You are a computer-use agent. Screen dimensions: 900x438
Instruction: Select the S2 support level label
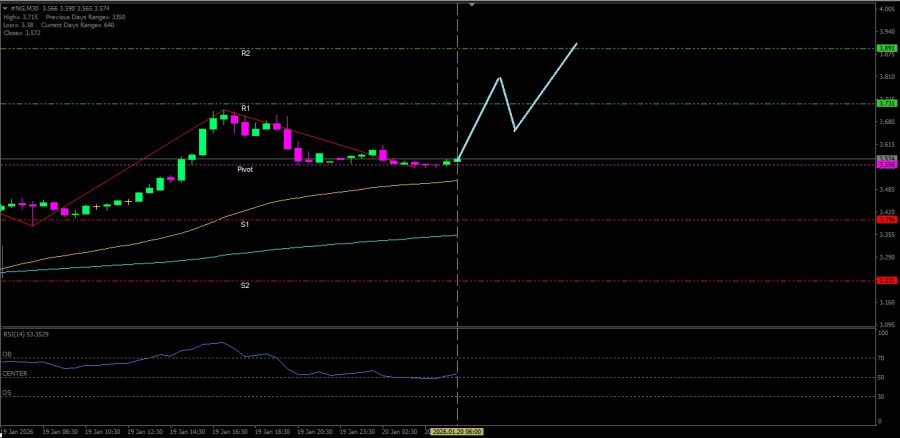[x=245, y=285]
